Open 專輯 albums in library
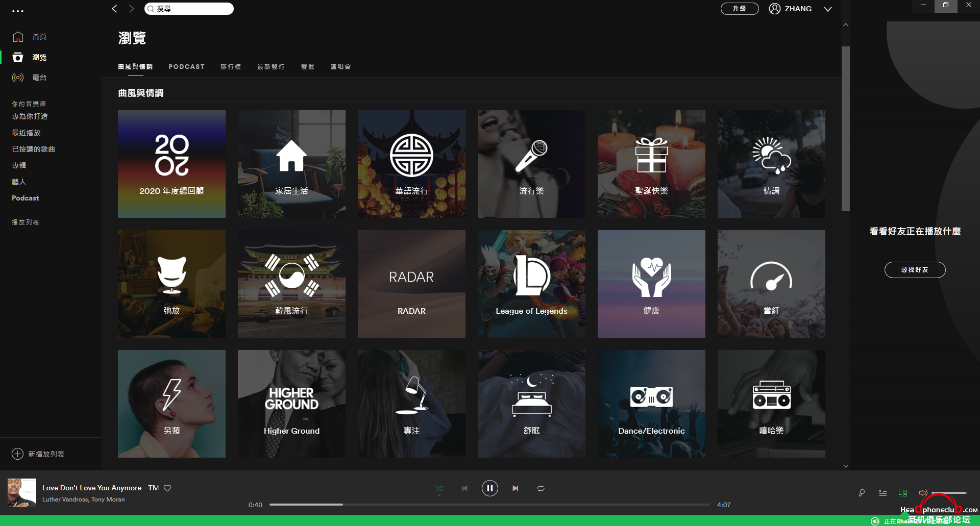The image size is (980, 526). 19,165
